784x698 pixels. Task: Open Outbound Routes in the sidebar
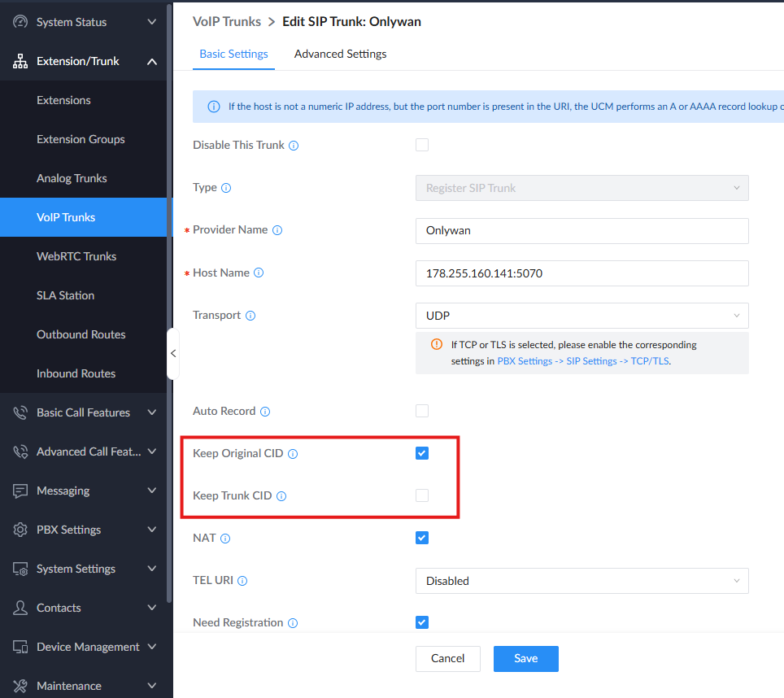click(x=81, y=334)
